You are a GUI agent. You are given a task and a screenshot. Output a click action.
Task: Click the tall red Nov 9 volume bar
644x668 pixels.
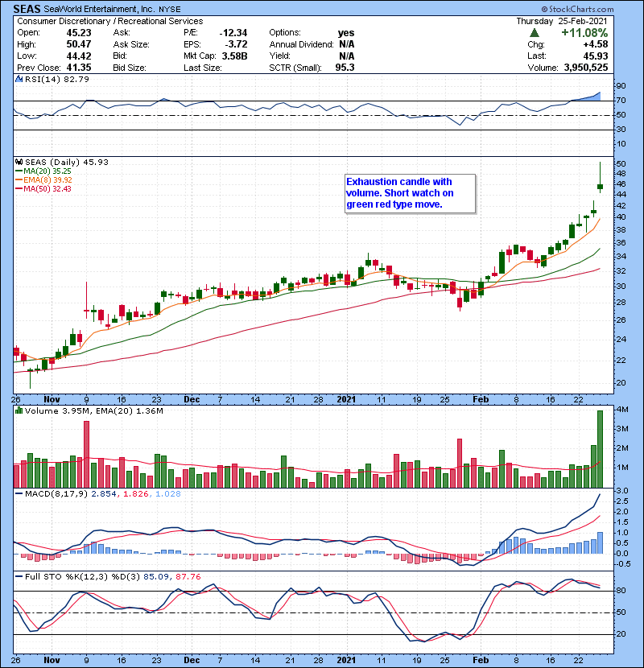click(86, 454)
